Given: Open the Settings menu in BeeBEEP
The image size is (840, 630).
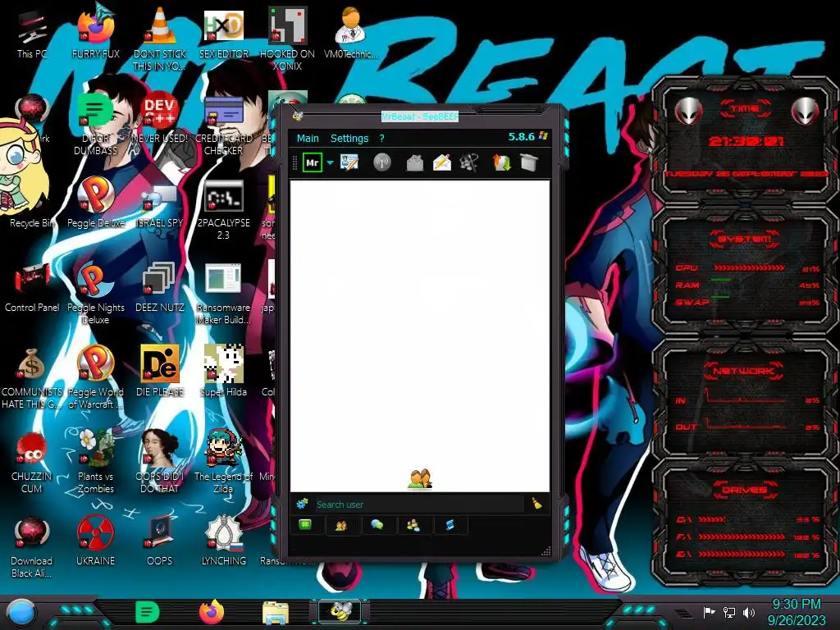Looking at the screenshot, I should pyautogui.click(x=349, y=138).
